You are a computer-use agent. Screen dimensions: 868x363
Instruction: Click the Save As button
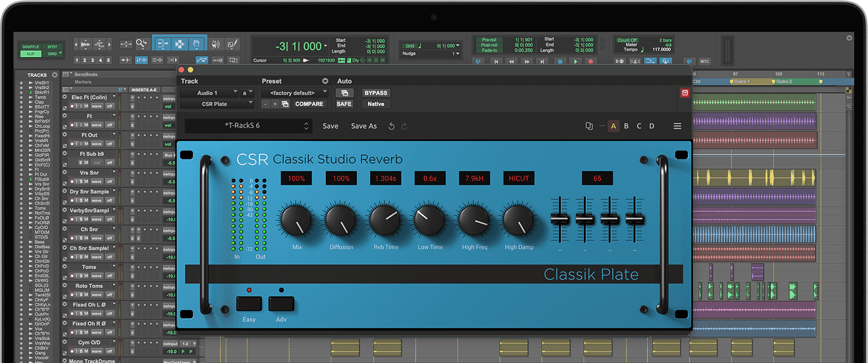click(x=363, y=126)
